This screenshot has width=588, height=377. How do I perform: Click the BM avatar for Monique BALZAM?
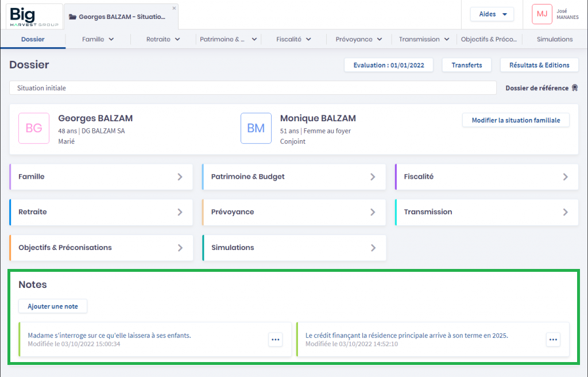(256, 128)
